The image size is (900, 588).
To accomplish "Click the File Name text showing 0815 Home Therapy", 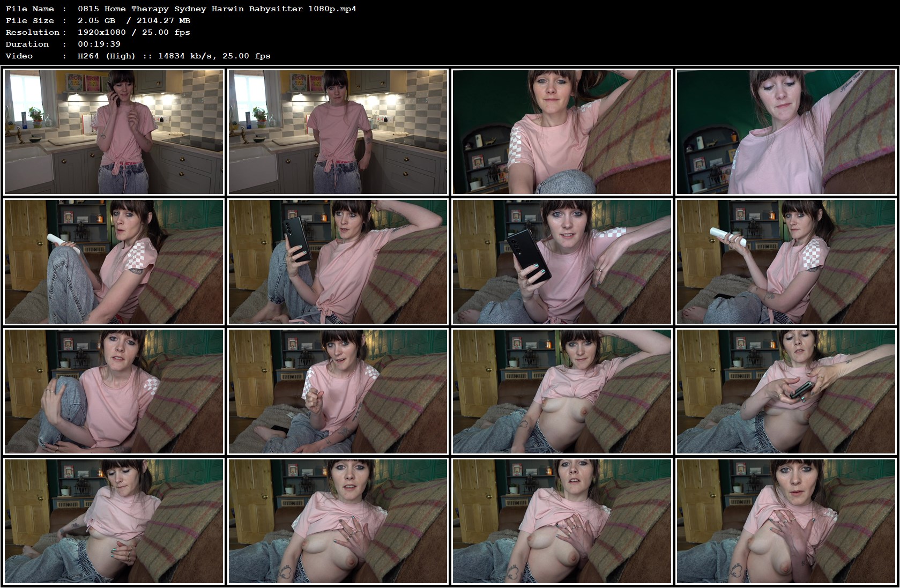I will pos(217,9).
